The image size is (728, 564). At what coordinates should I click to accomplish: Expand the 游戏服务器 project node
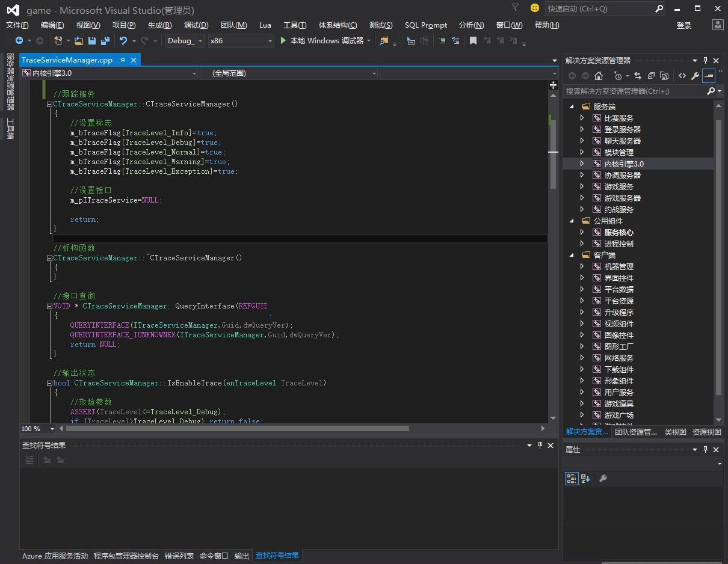[x=582, y=198]
